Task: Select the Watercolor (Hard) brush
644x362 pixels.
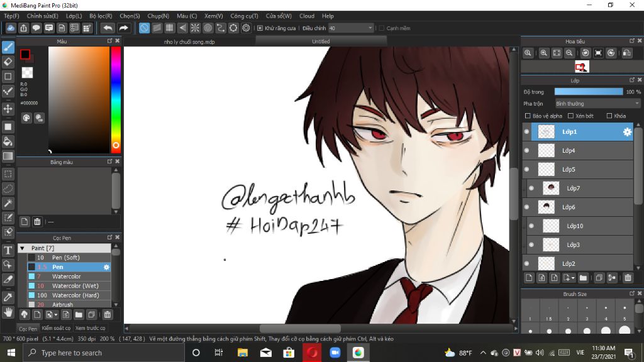Action: point(69,295)
